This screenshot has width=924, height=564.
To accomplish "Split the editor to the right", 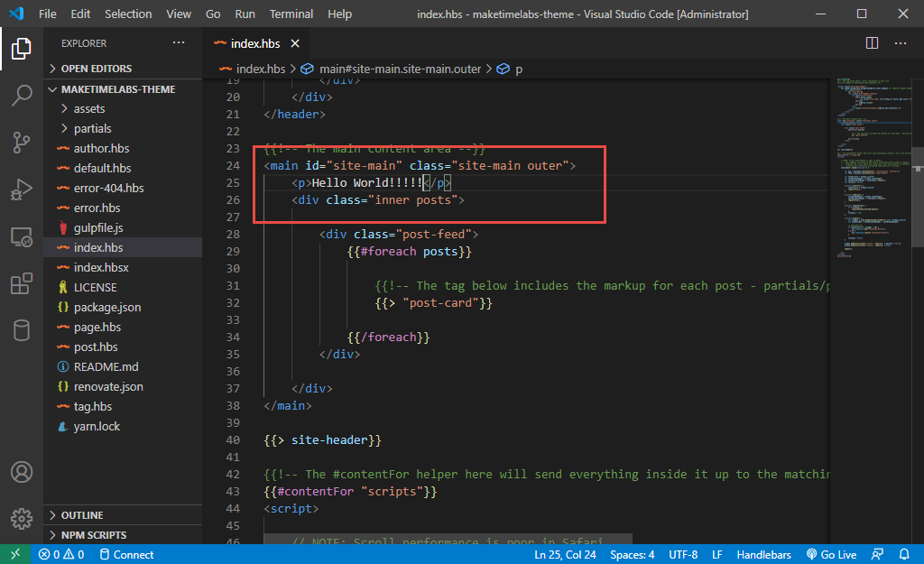I will (x=873, y=43).
